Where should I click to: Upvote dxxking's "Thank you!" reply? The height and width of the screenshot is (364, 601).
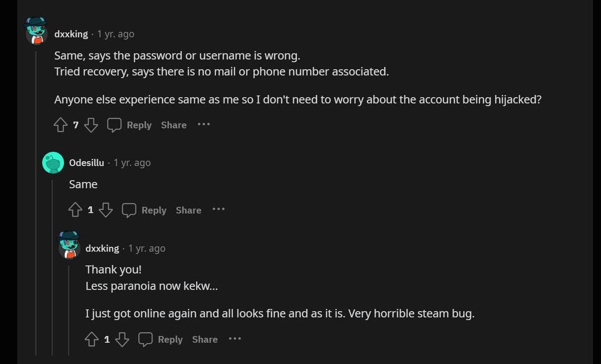pos(92,340)
